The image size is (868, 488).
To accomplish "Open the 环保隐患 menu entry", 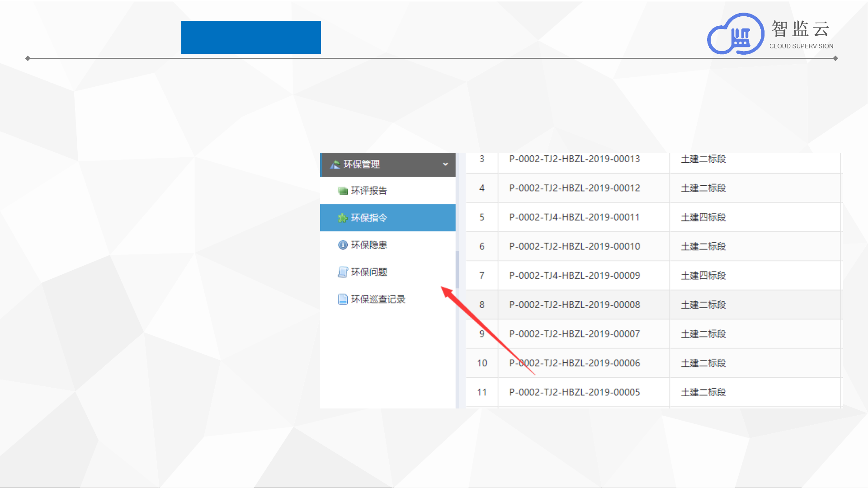I will click(x=369, y=245).
